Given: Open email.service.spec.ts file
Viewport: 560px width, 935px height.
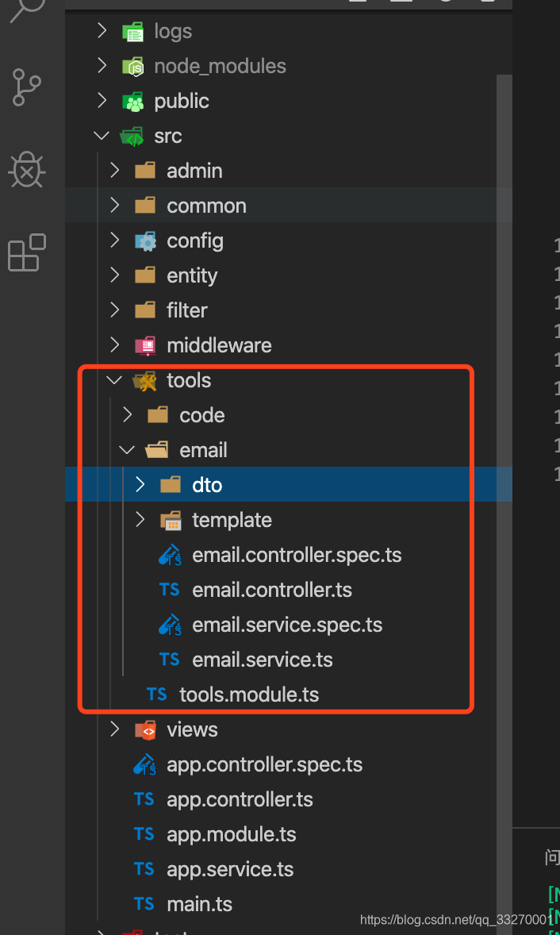Looking at the screenshot, I should coord(287,625).
